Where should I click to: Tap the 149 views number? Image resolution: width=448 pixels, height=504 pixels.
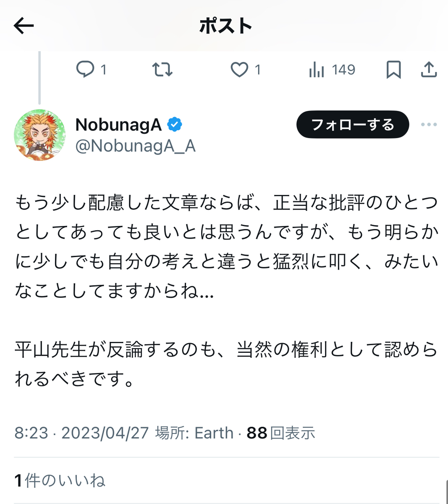[x=343, y=70]
